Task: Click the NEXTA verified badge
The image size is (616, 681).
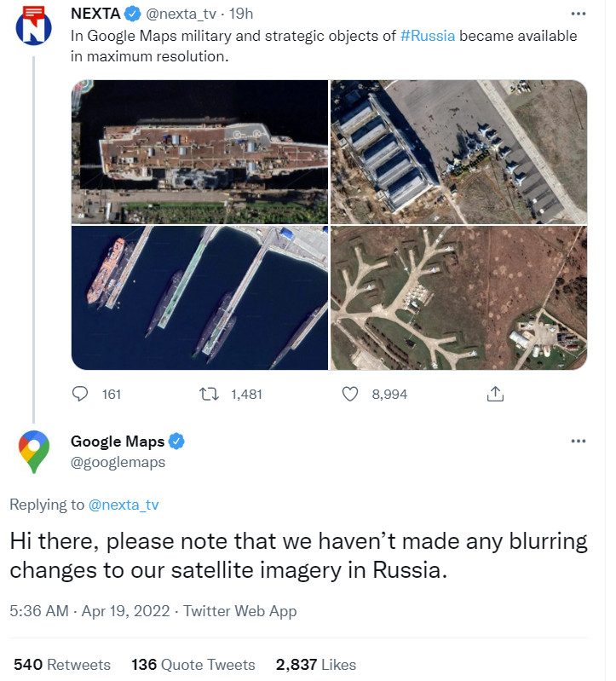Action: point(132,14)
